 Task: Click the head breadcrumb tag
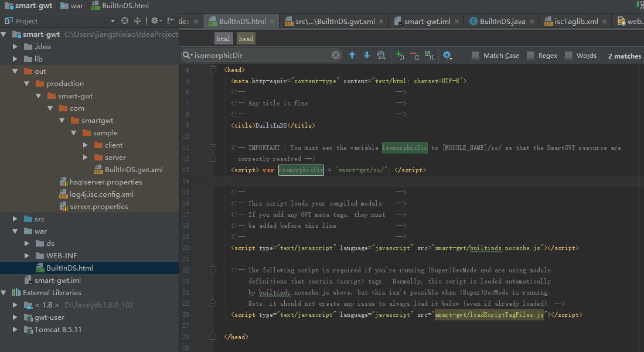point(246,39)
